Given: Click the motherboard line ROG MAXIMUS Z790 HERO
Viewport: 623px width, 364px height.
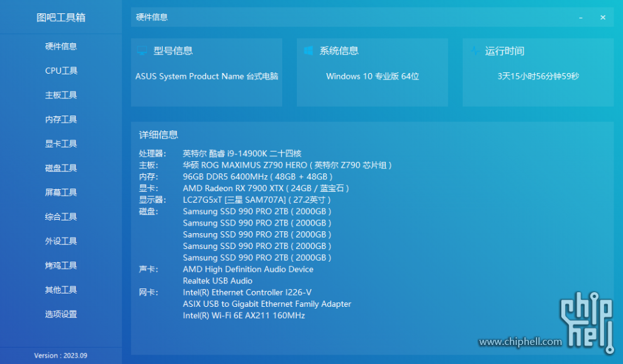Looking at the screenshot, I should click(287, 165).
